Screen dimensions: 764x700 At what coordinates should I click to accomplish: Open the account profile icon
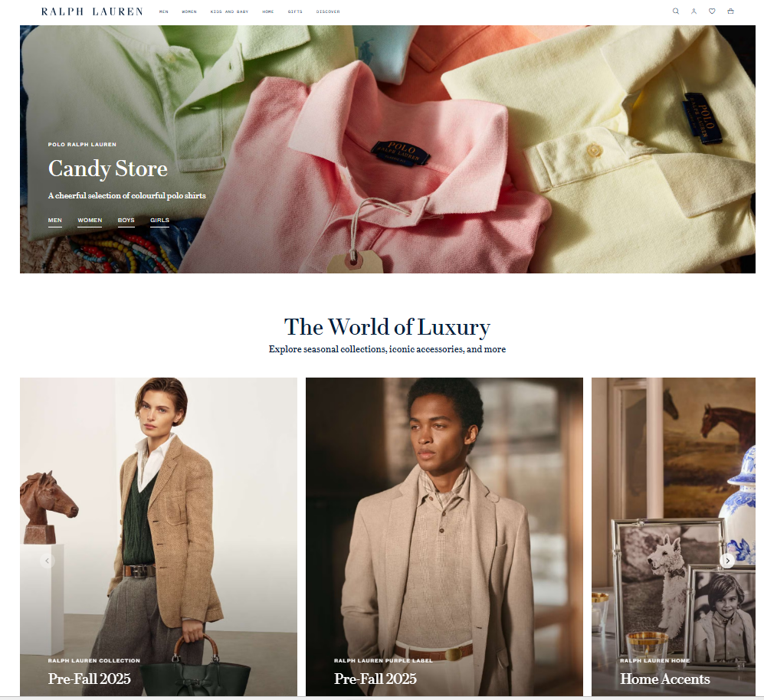point(694,11)
